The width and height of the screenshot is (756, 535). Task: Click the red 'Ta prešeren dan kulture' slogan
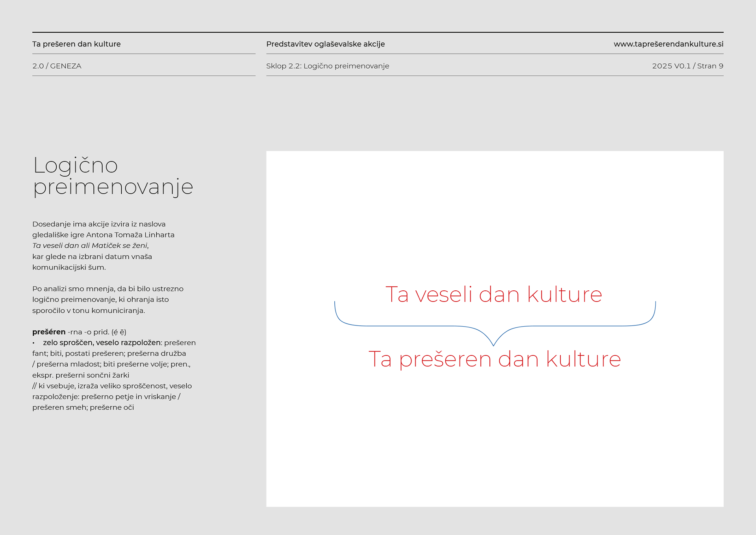494,359
